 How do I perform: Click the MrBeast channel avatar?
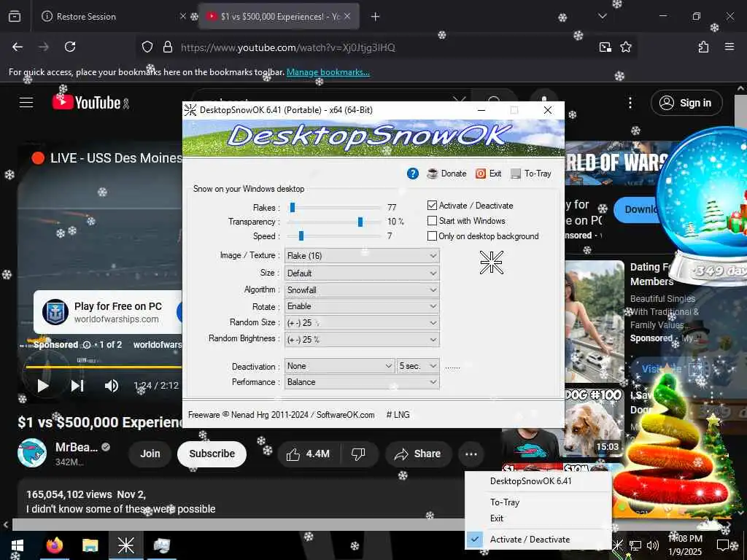click(x=32, y=453)
